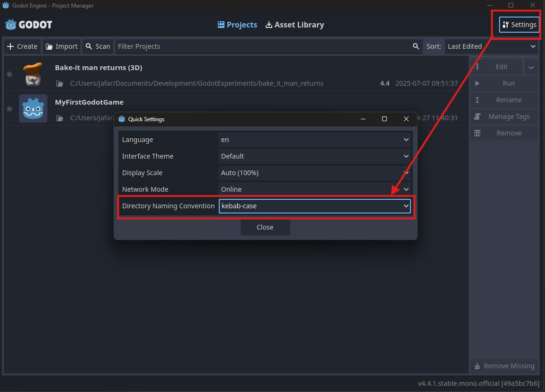Open the Settings button in the header

(519, 25)
